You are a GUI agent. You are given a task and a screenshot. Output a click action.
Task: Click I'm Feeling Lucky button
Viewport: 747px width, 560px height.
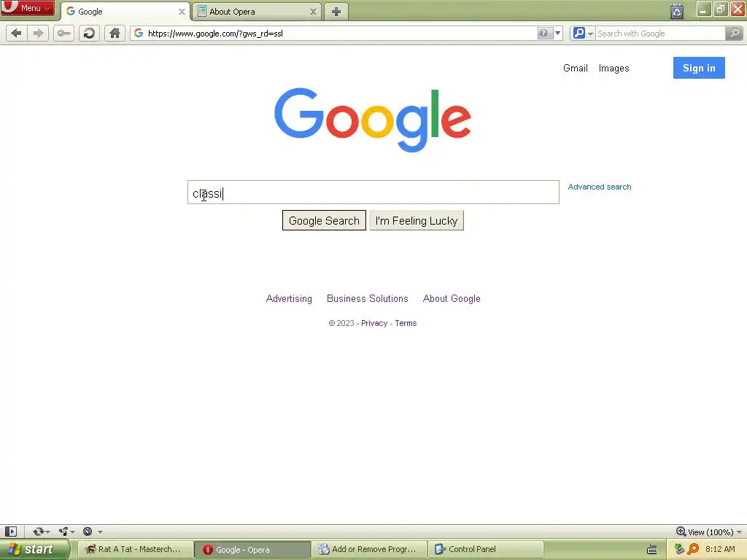coord(417,220)
